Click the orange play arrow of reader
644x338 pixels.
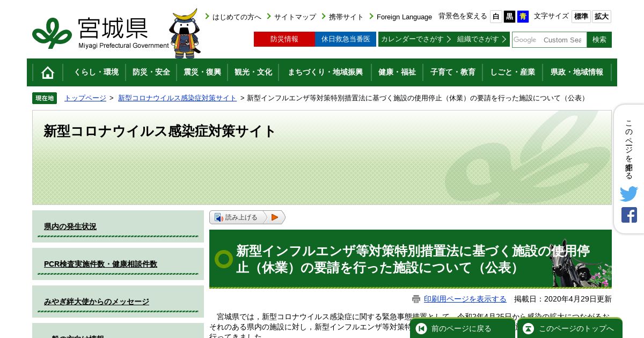(274, 217)
